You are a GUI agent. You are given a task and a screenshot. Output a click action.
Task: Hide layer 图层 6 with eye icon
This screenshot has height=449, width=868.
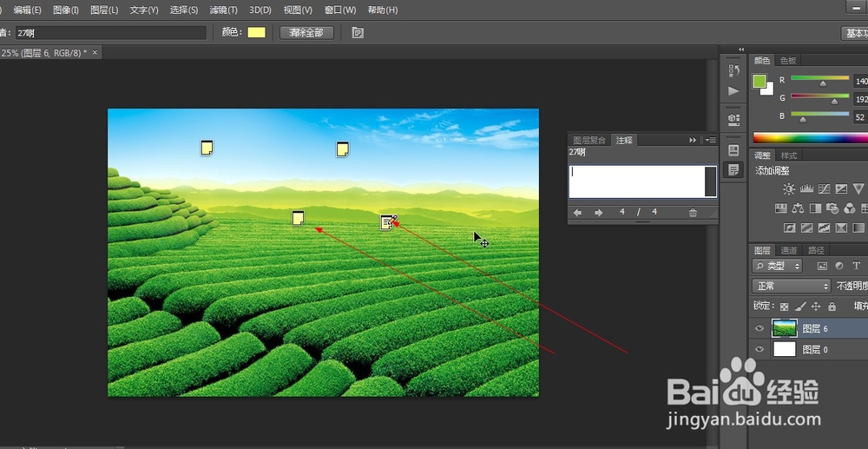pyautogui.click(x=759, y=329)
